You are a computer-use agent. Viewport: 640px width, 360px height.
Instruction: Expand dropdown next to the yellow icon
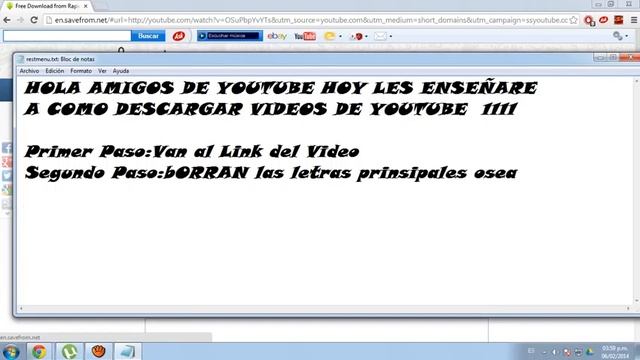coord(340,36)
